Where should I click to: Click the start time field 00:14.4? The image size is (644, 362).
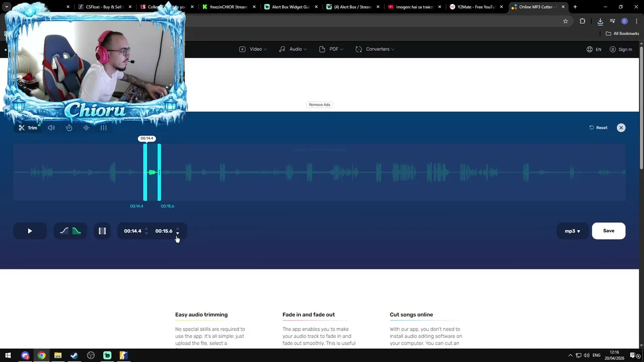click(x=132, y=231)
